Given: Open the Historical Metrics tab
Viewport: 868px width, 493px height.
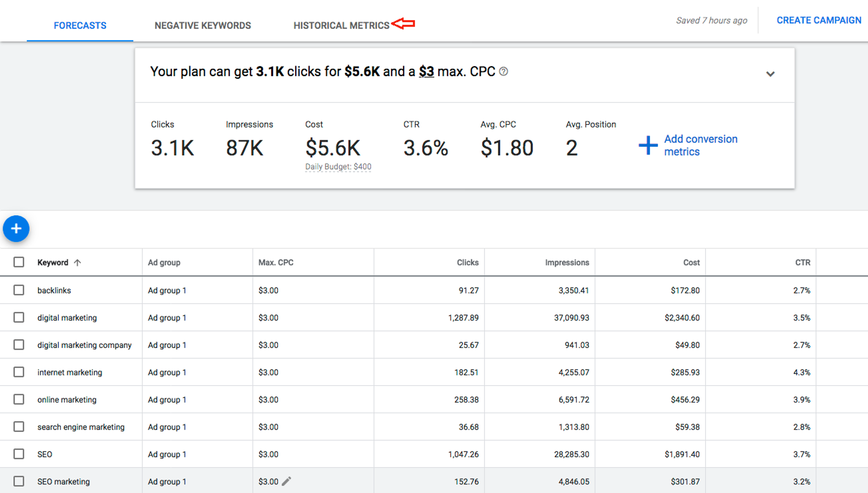Looking at the screenshot, I should pyautogui.click(x=341, y=25).
